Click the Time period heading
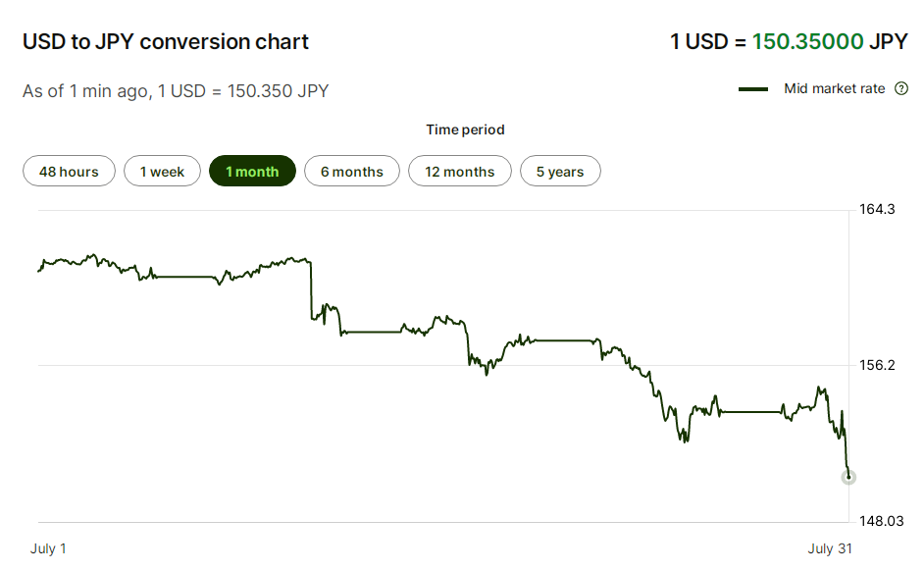The image size is (924, 571). coord(465,130)
